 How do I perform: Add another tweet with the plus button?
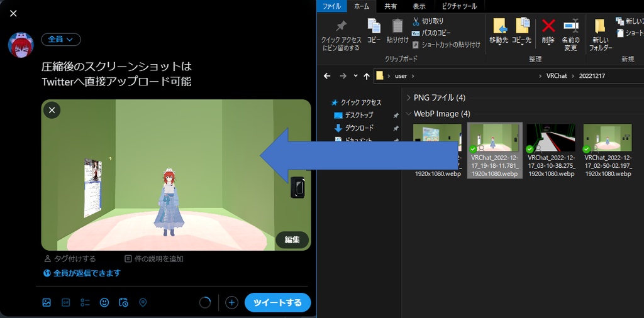pos(231,303)
